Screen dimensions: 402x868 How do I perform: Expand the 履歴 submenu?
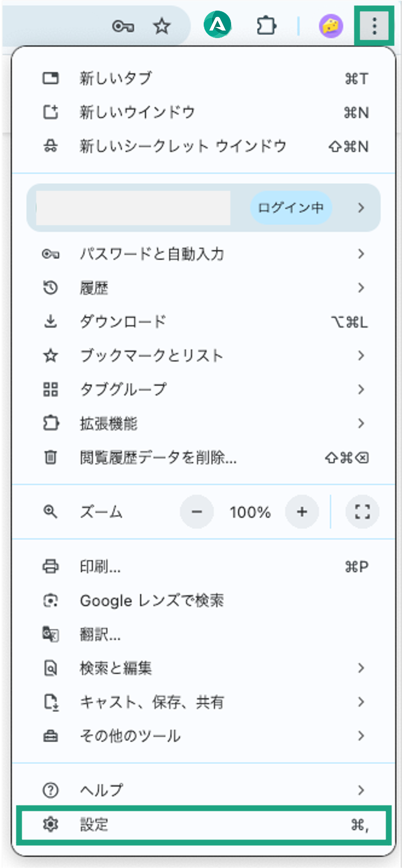pos(204,288)
